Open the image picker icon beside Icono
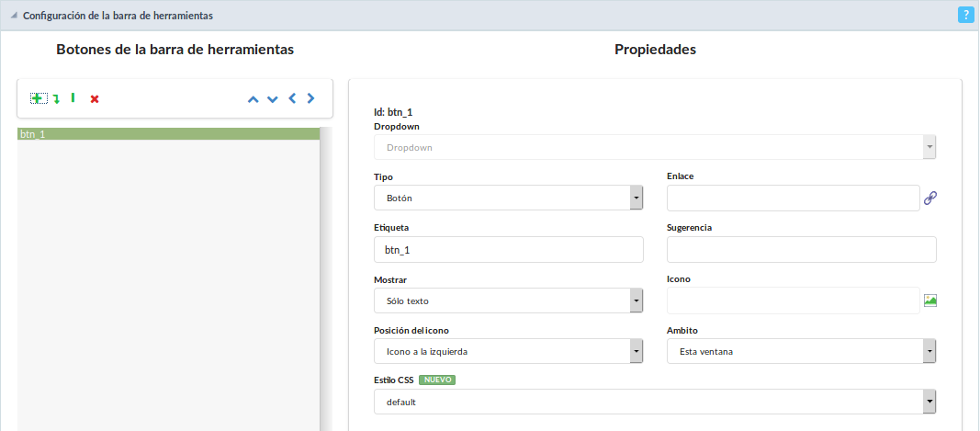The height and width of the screenshot is (431, 980). 930,301
